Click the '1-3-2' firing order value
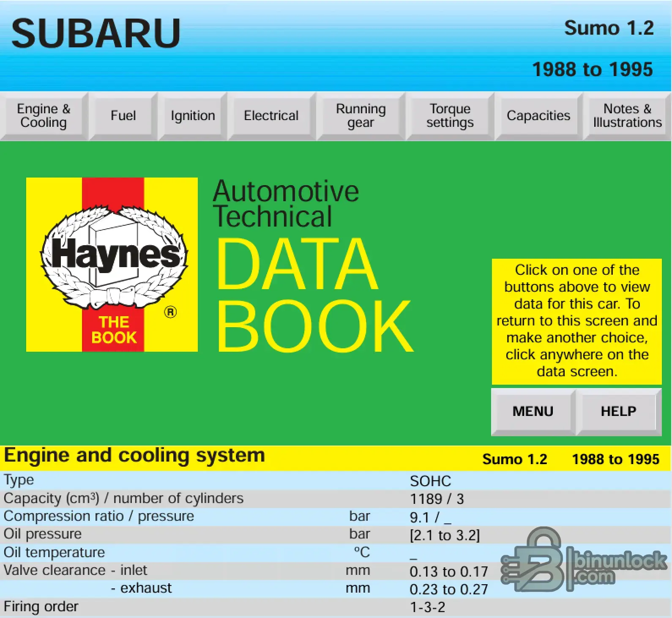This screenshot has height=618, width=672. tap(428, 607)
